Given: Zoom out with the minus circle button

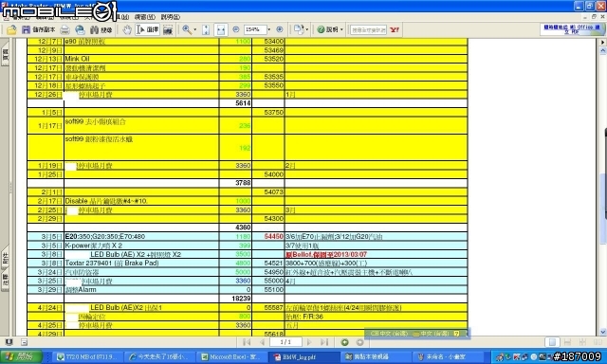Looking at the screenshot, I should 236,29.
